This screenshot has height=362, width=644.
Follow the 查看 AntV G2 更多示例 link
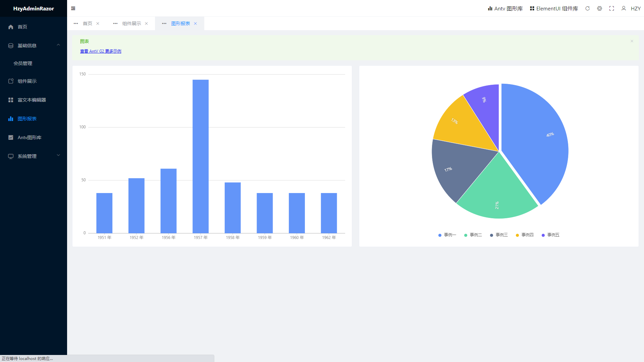[x=101, y=51]
